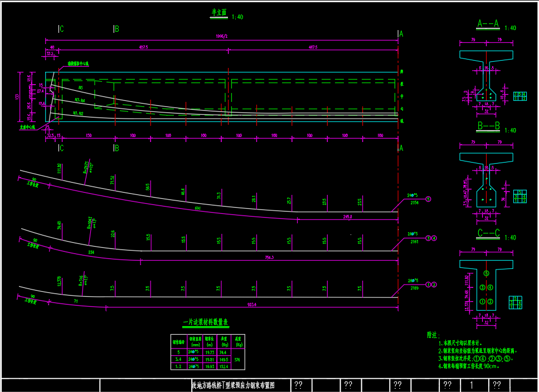Click the 附注 notes heading
539x392 pixels.
point(433,336)
